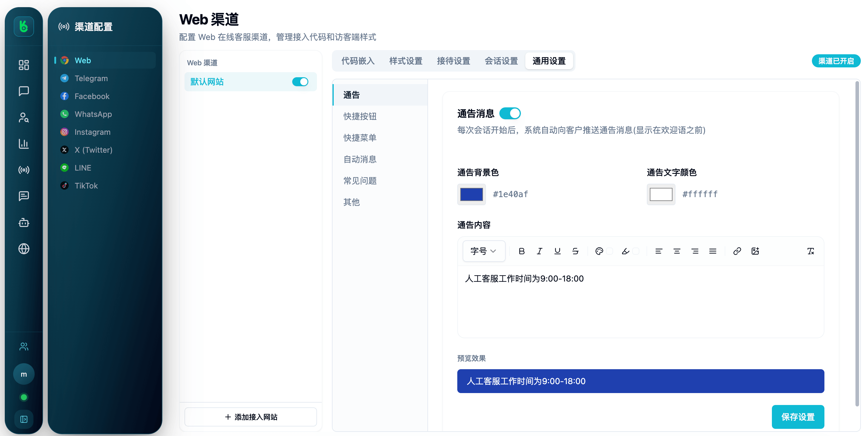This screenshot has width=868, height=436.
Task: Open the highlighter background color icon
Action: coord(625,251)
